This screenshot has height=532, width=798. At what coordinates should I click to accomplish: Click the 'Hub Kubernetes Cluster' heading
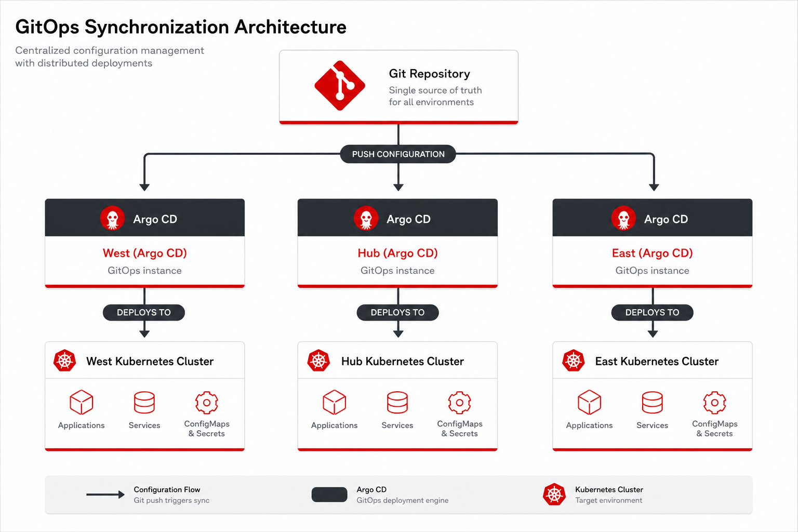pos(403,361)
